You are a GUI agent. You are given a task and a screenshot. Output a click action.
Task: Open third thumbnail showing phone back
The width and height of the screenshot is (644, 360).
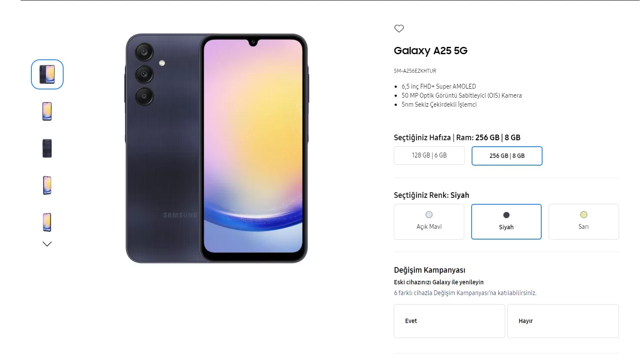pyautogui.click(x=47, y=148)
